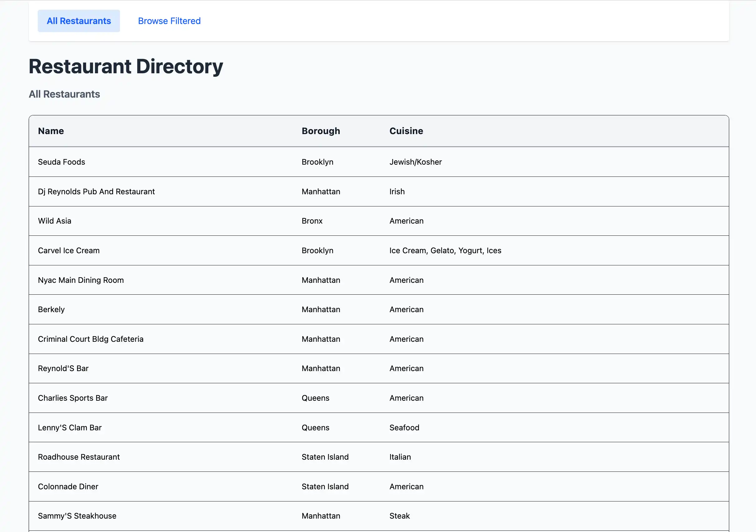Switch to Browse Filtered tab
Screen dimensions: 756x532
pyautogui.click(x=169, y=21)
